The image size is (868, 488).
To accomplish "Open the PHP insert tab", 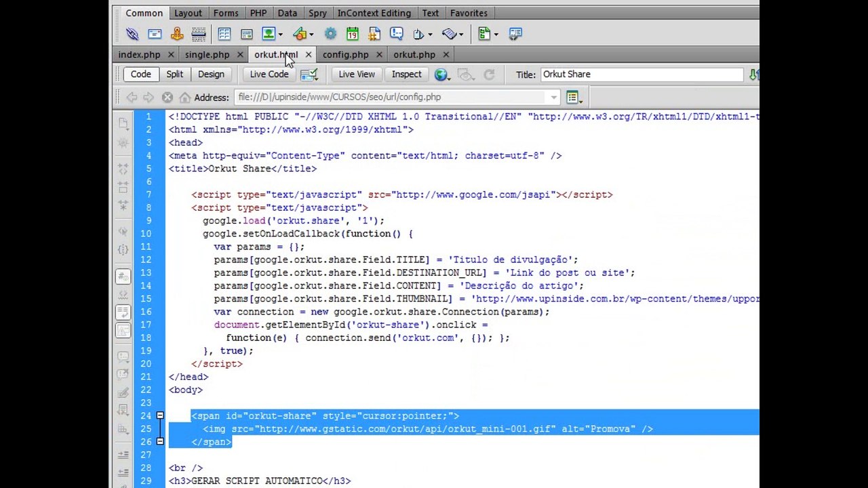I will click(258, 13).
